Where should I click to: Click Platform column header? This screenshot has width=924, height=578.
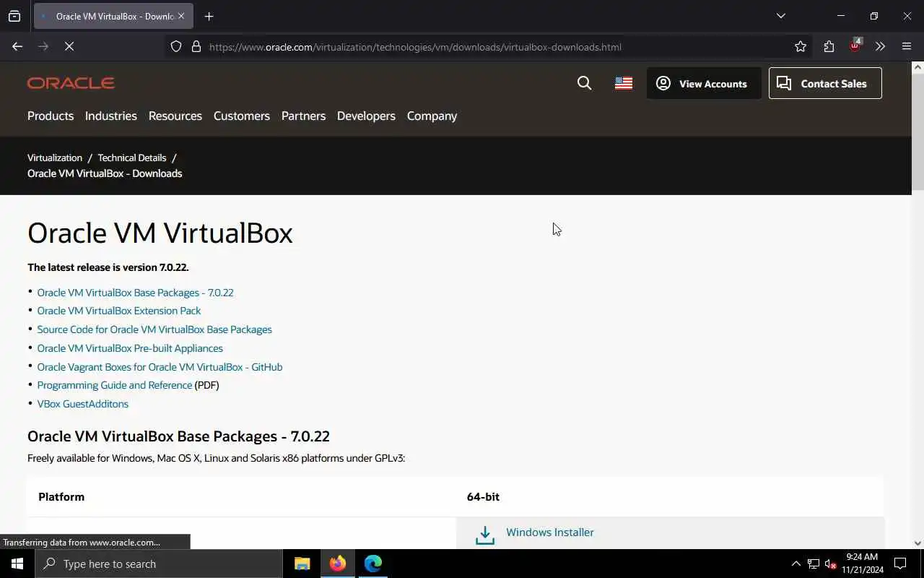coord(61,497)
